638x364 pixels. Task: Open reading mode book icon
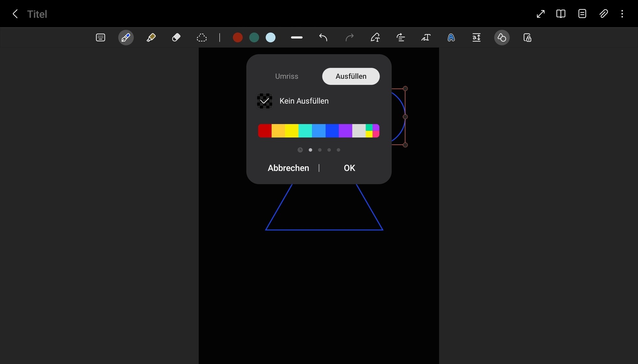pyautogui.click(x=561, y=14)
